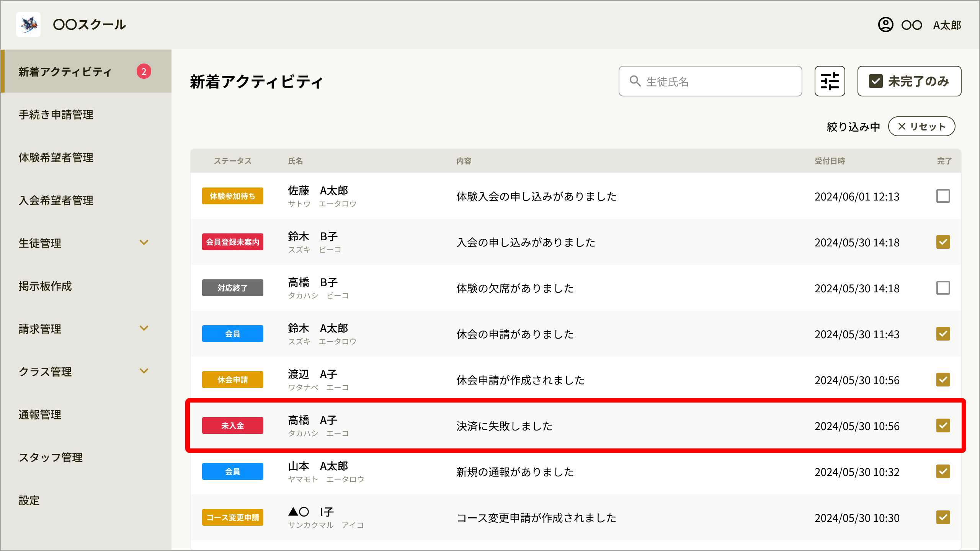
Task: Select the 休会の申請がありました message
Action: pyautogui.click(x=515, y=334)
